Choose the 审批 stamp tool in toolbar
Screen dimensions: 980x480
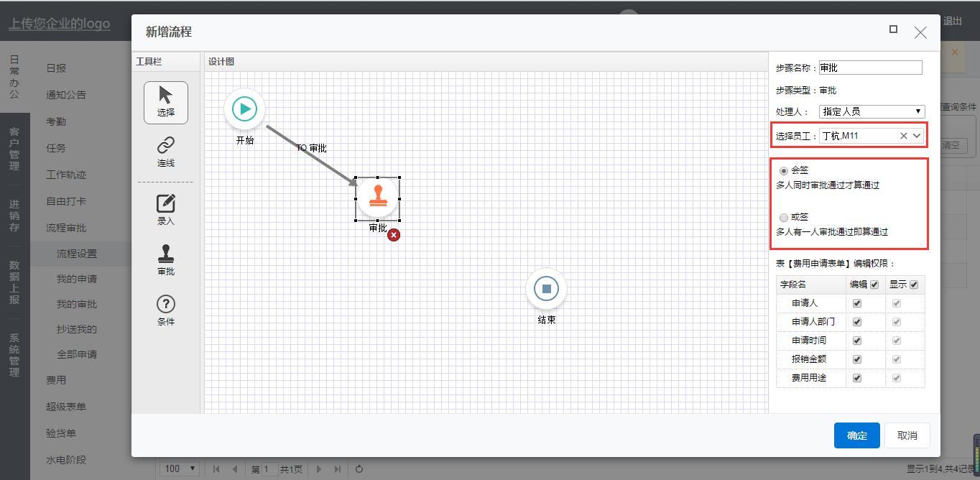tap(166, 259)
